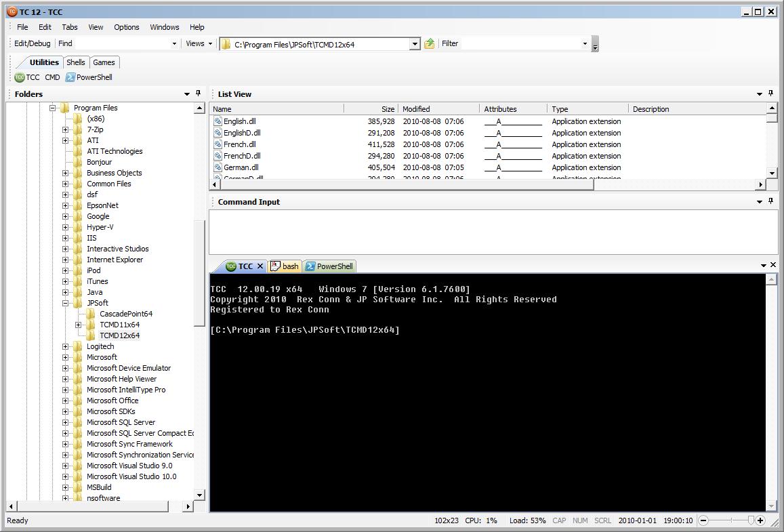This screenshot has height=532, width=784.
Task: Click the zoom out minus icon
Action: pyautogui.click(x=703, y=520)
